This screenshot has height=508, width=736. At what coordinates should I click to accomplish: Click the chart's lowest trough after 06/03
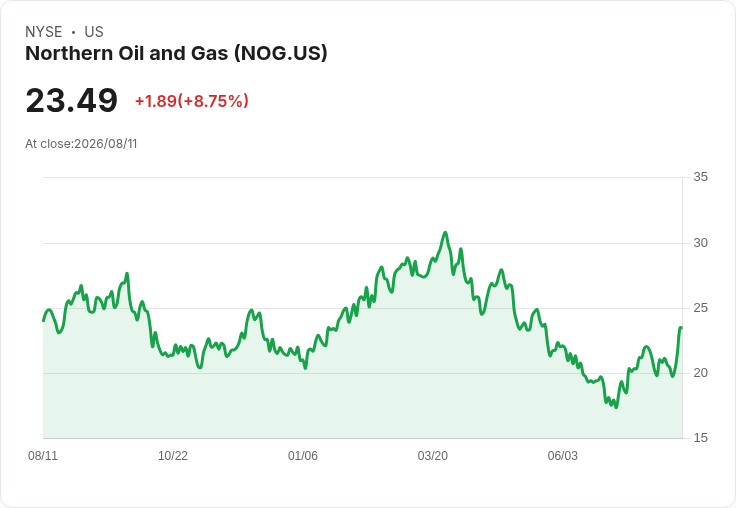[616, 407]
